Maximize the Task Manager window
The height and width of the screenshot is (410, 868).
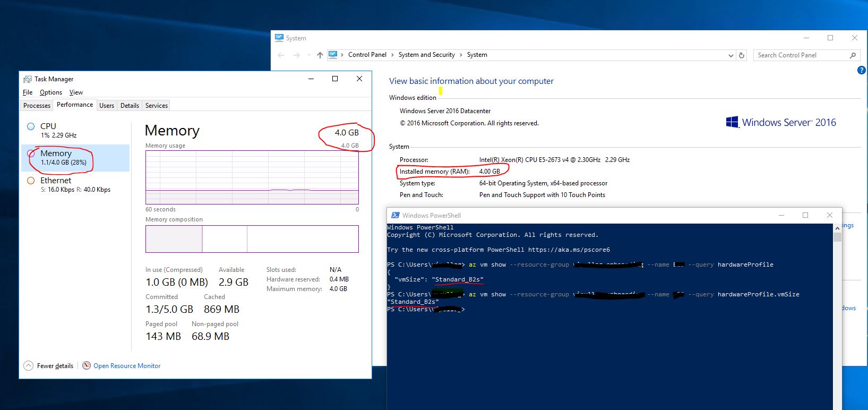coord(335,79)
